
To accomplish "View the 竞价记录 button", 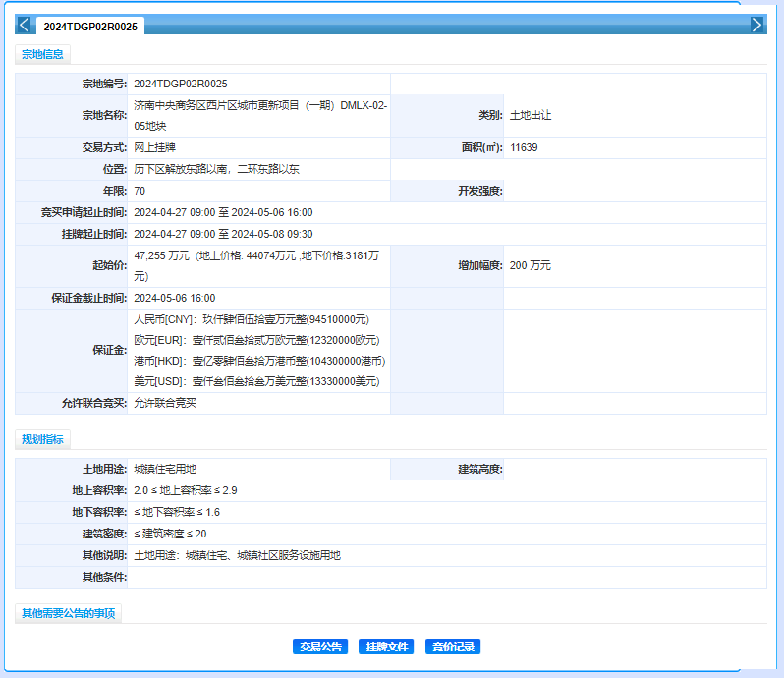I will point(453,647).
